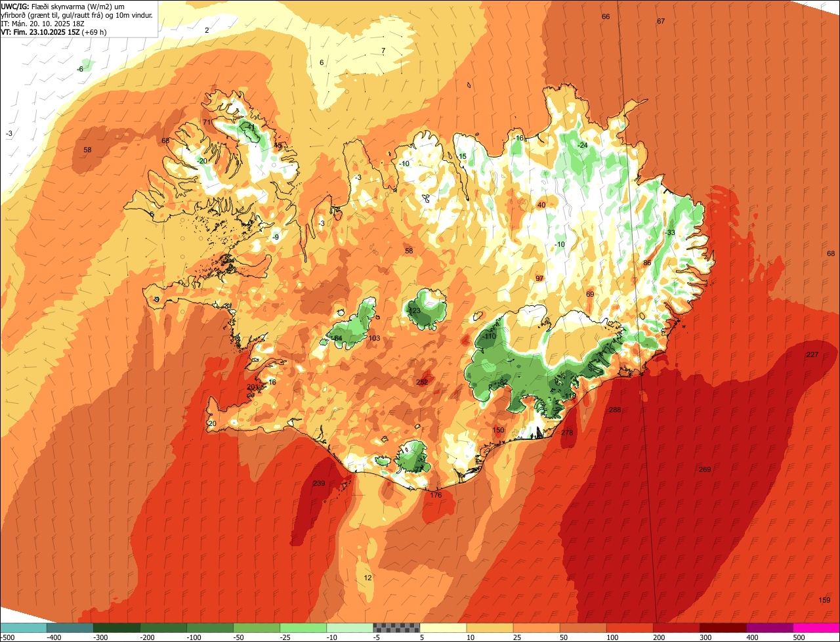Click the map value 103

click(375, 338)
